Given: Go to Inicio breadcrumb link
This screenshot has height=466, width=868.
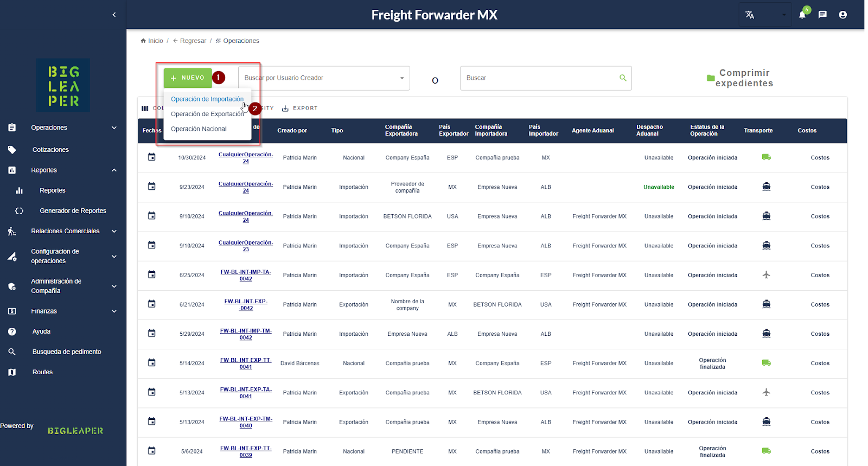Looking at the screenshot, I should pyautogui.click(x=152, y=41).
